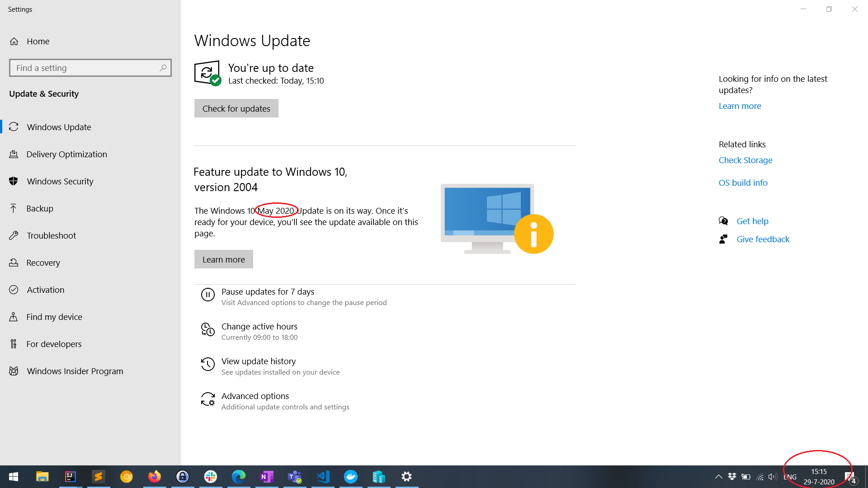Go to Windows Security page
The height and width of the screenshot is (488, 868).
coord(90,181)
